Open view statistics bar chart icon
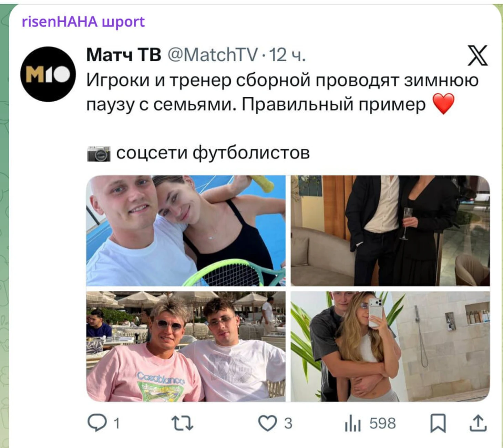The image size is (503, 448). 352,423
